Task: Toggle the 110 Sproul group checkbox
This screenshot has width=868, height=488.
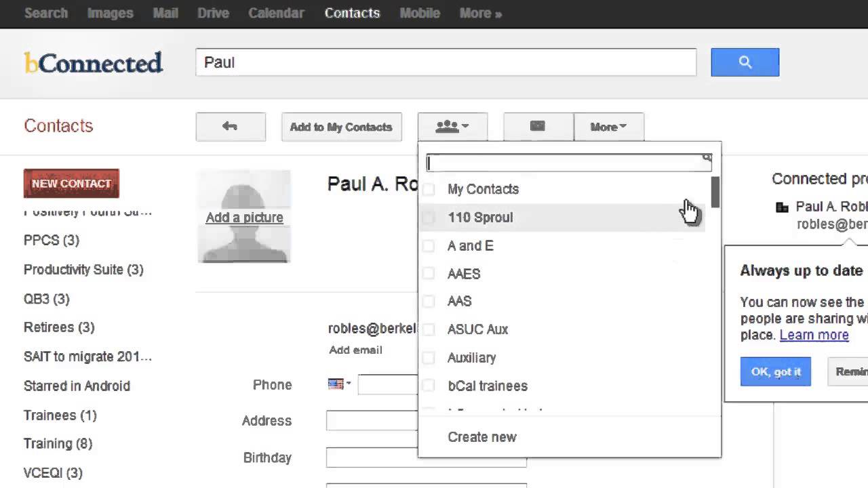Action: coord(429,218)
